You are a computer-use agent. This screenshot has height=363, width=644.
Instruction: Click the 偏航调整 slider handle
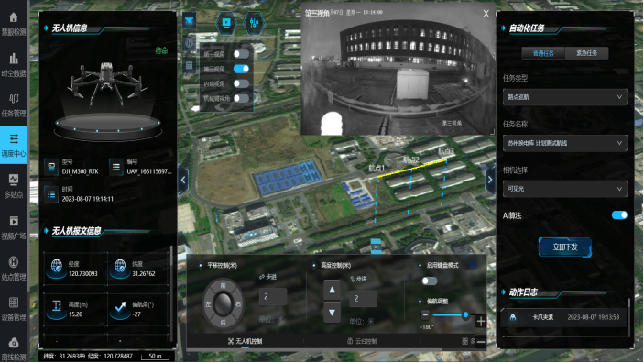pyautogui.click(x=465, y=315)
